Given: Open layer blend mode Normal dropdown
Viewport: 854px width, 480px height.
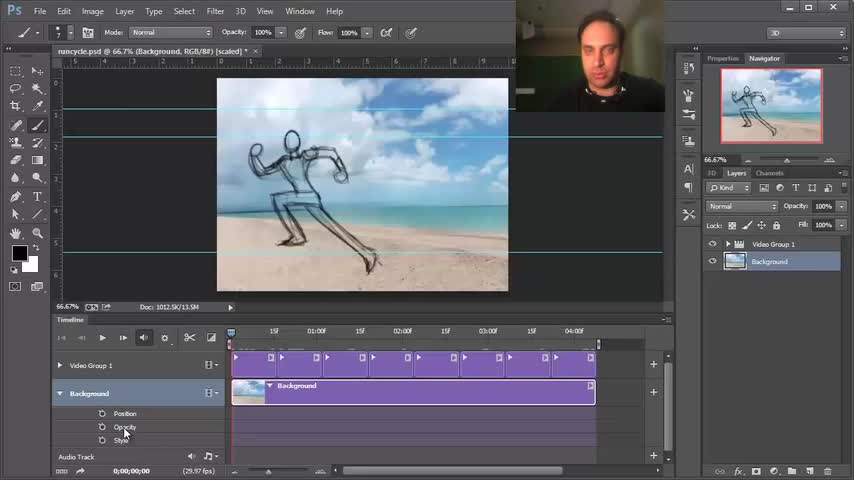Looking at the screenshot, I should 742,206.
